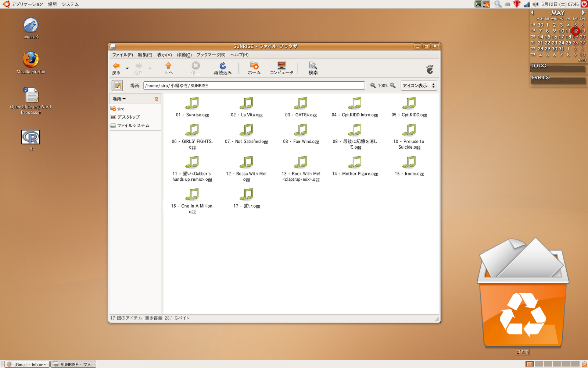Click the volume speaker icon in panel
588x368 pixels.
point(535,4)
